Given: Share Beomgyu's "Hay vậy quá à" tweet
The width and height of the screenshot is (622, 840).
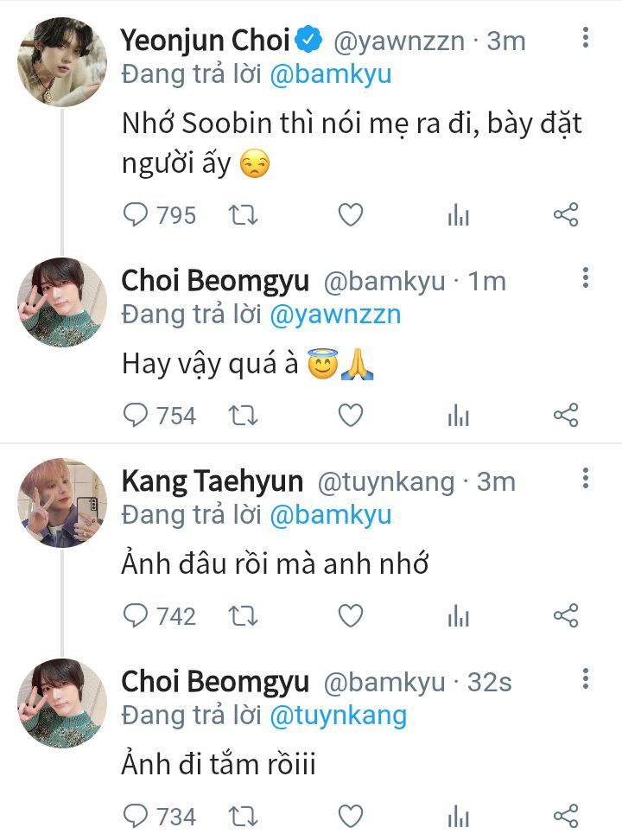Looking at the screenshot, I should click(565, 416).
